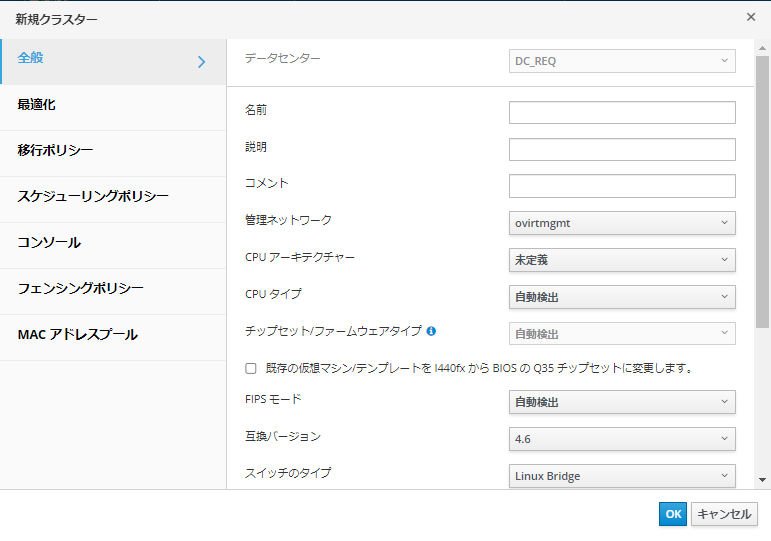Confirm with the OK button

(x=673, y=514)
